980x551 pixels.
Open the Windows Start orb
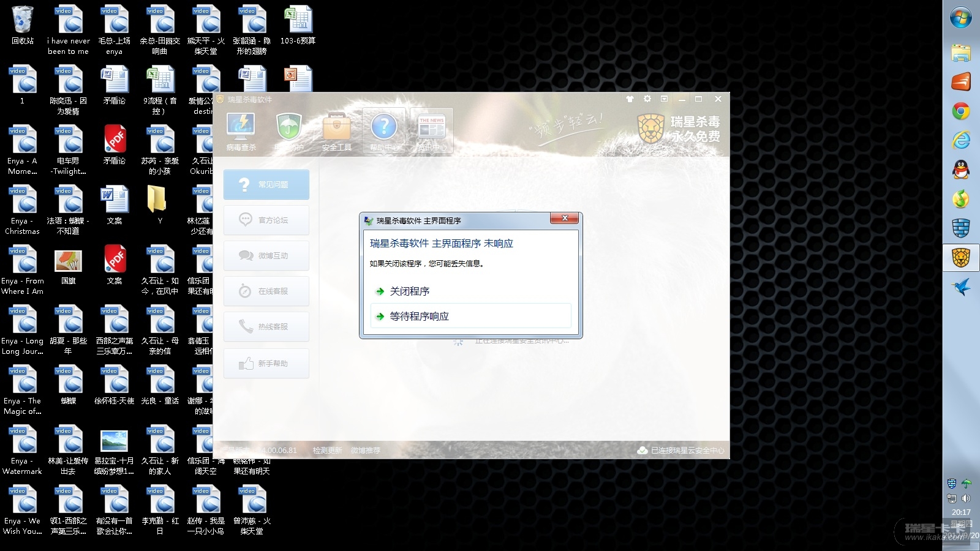pos(961,18)
